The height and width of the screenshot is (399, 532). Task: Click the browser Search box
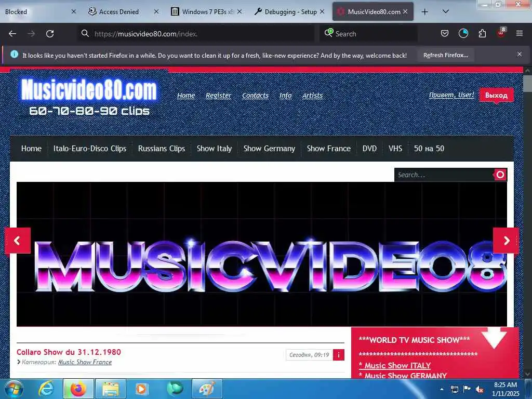[x=368, y=34]
